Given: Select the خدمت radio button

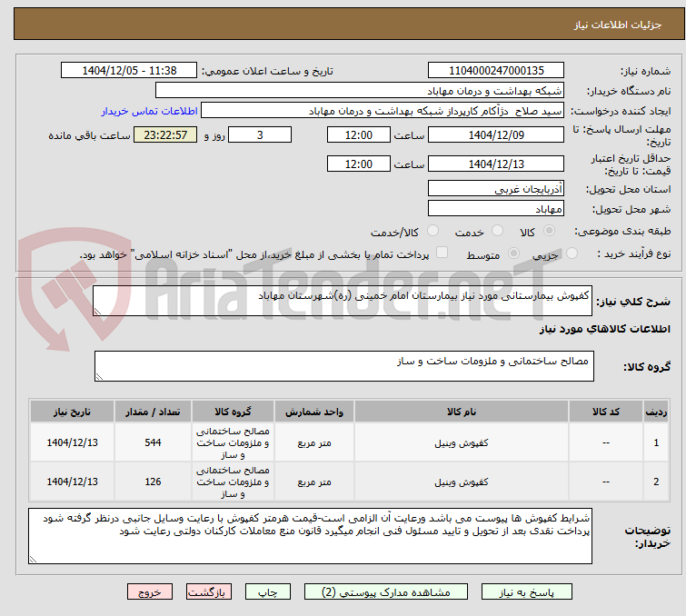Looking at the screenshot, I should 497,231.
